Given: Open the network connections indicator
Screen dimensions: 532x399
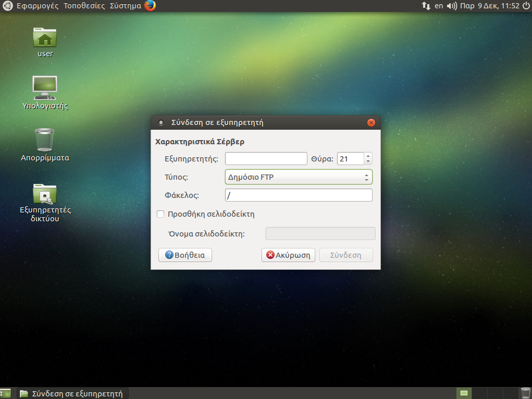Looking at the screenshot, I should 426,6.
